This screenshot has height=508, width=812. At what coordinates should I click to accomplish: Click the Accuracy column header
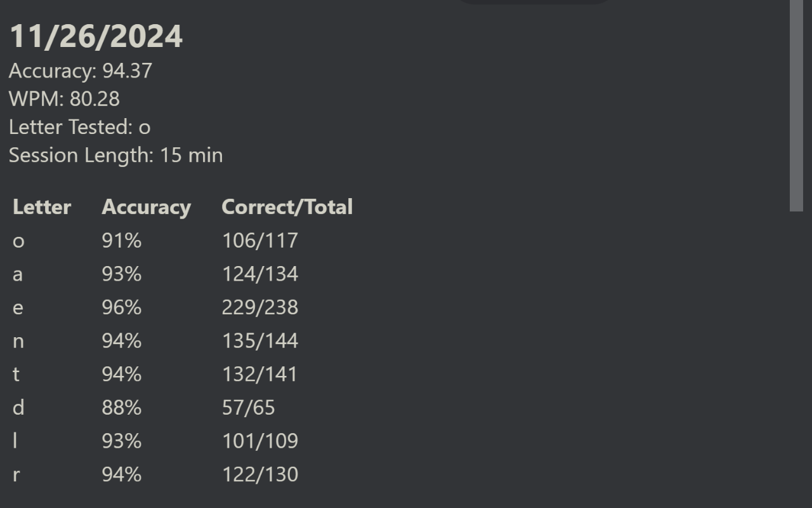tap(146, 207)
